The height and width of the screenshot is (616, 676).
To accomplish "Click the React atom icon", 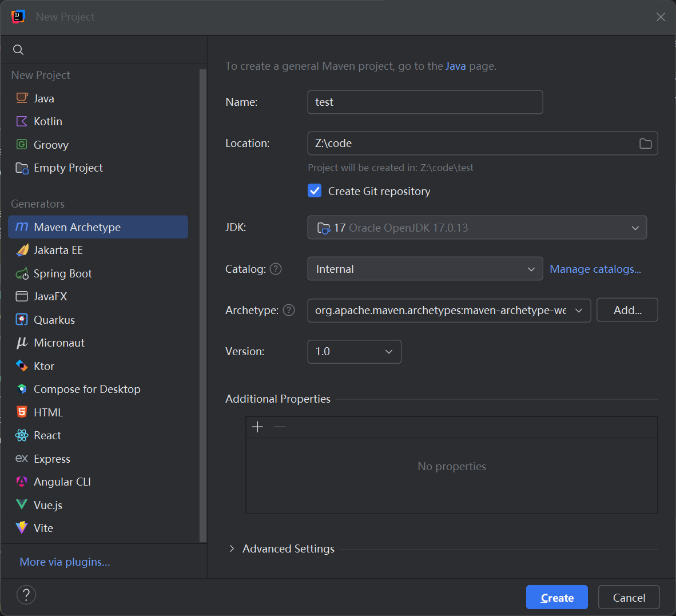I will point(22,436).
